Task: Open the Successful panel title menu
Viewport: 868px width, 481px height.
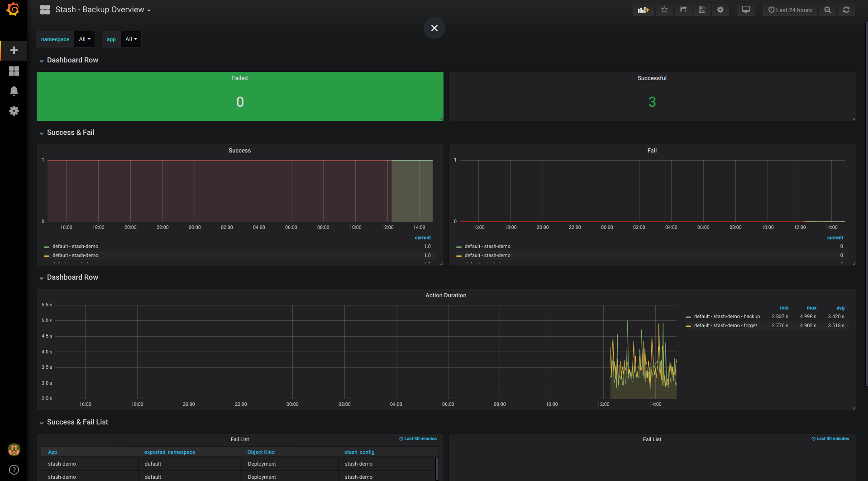Action: (x=652, y=78)
